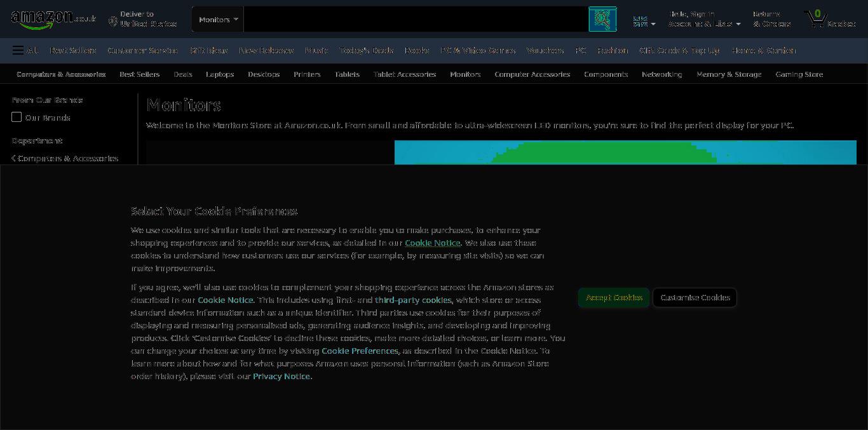Go to Best Sellers in main nav bar
The height and width of the screenshot is (430, 868).
73,50
